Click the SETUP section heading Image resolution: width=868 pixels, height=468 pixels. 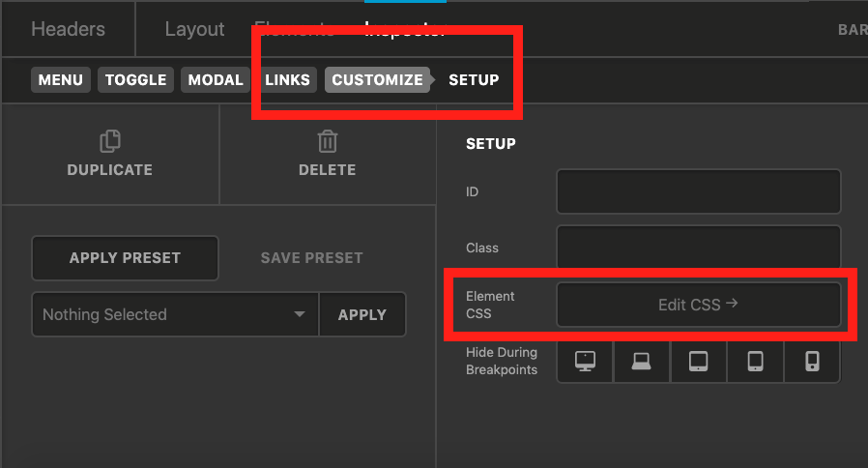pos(491,144)
